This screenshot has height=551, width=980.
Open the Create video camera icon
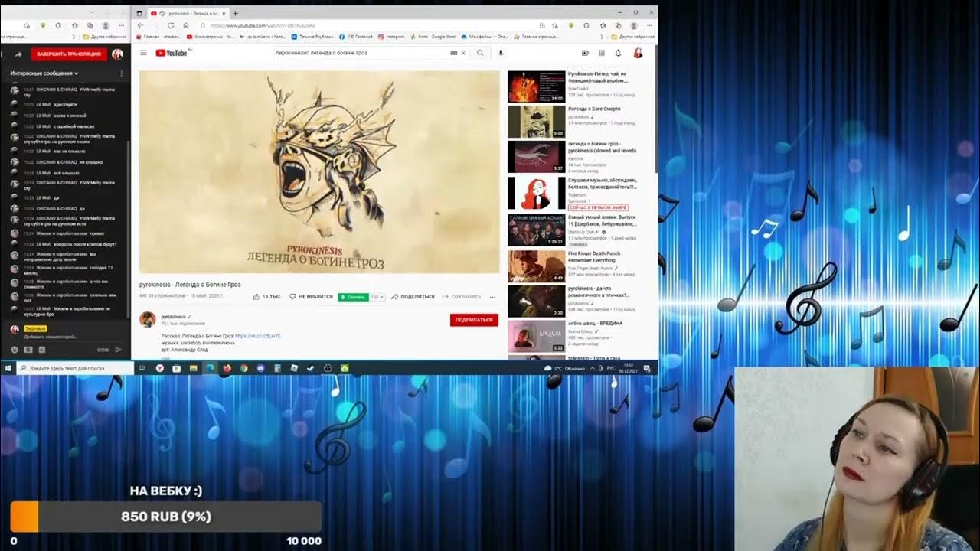coord(585,53)
